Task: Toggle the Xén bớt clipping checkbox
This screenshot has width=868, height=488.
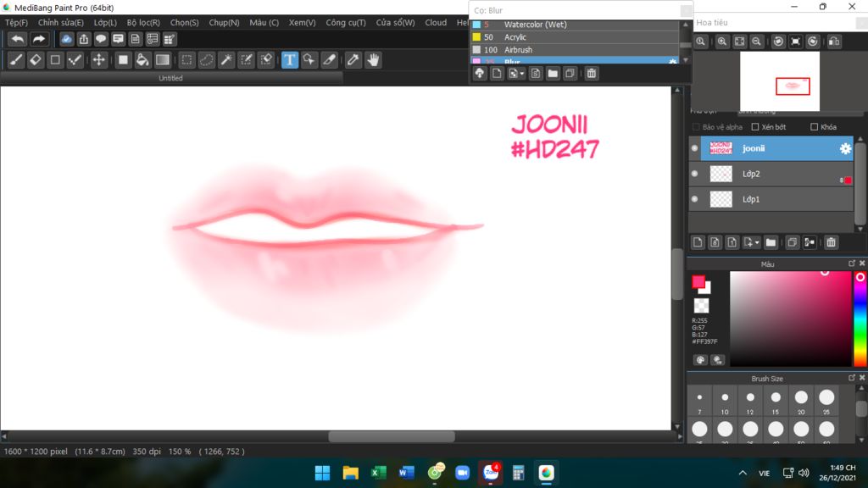Action: pyautogui.click(x=755, y=127)
